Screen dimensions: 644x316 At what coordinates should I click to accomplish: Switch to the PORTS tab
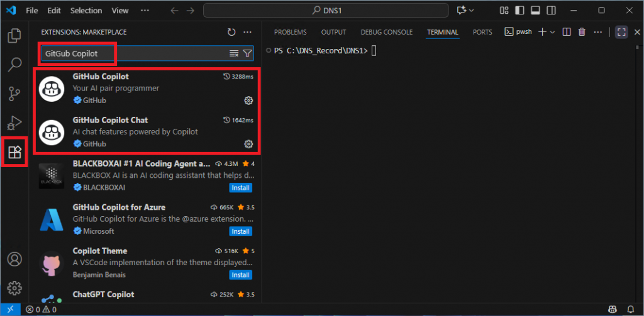(482, 32)
